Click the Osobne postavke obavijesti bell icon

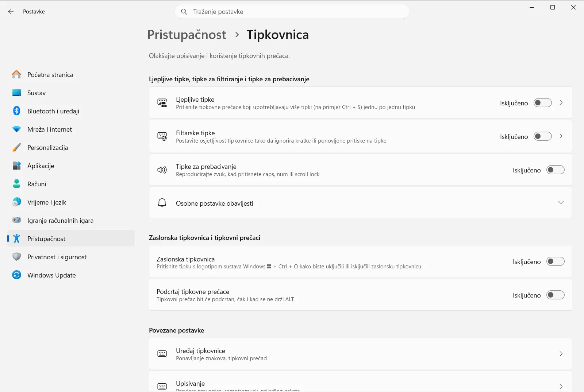click(162, 203)
